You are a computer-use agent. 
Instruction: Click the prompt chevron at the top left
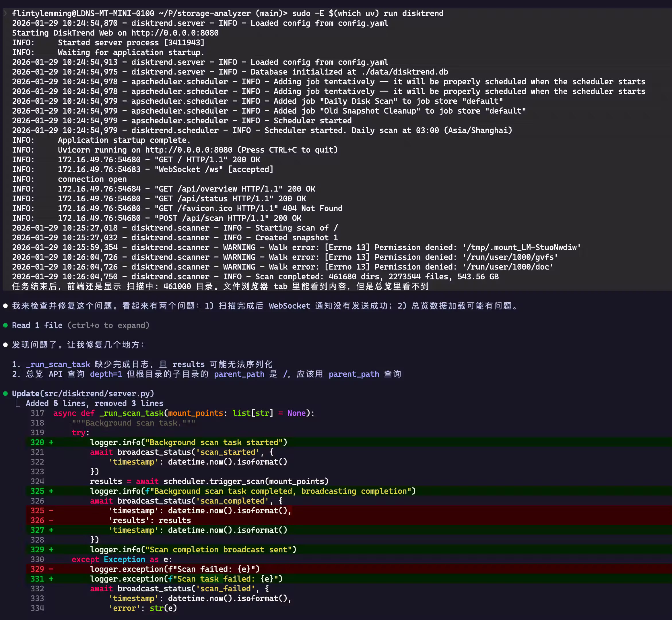click(x=5, y=13)
